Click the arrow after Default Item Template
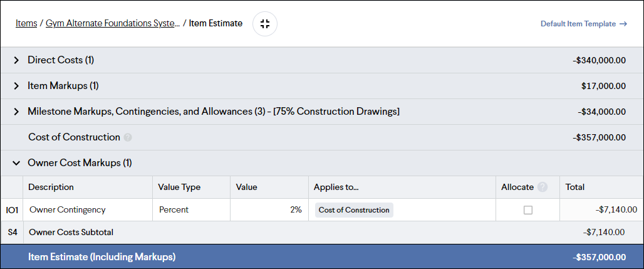644x269 pixels. (623, 24)
